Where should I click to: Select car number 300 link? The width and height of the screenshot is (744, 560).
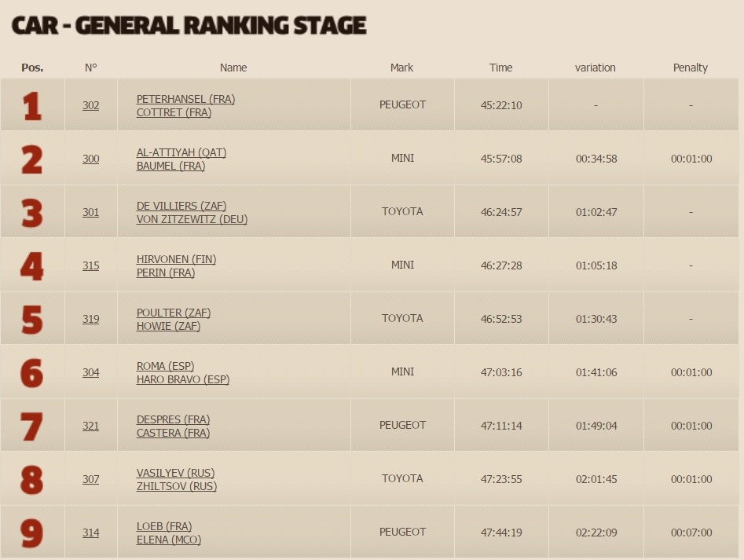(90, 159)
